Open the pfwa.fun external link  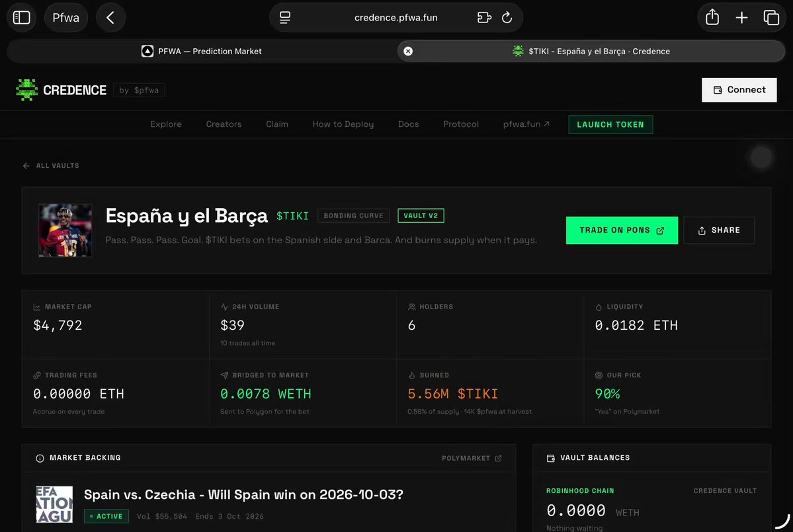click(526, 124)
